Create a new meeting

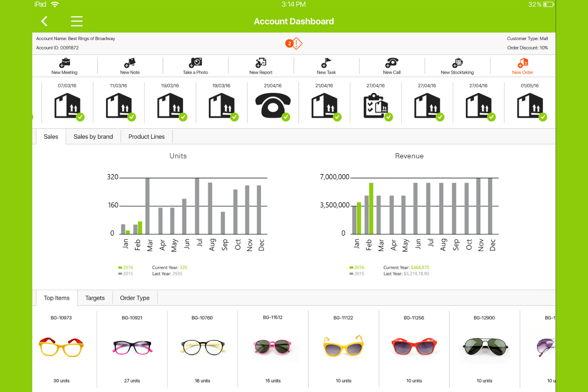(64, 66)
